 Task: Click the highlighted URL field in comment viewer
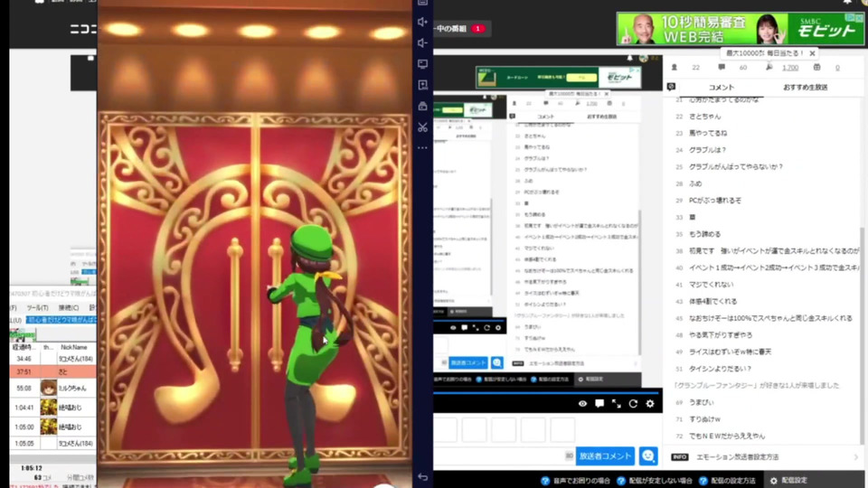click(61, 320)
